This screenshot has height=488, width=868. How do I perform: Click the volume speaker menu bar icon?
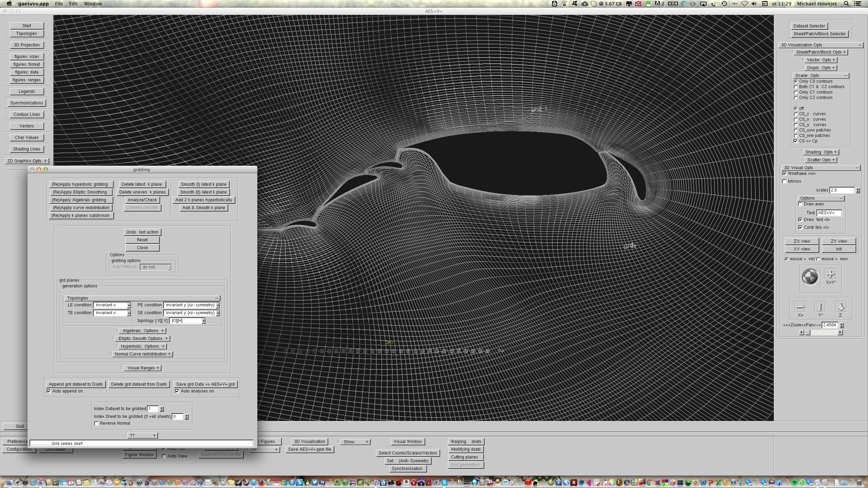(x=754, y=4)
